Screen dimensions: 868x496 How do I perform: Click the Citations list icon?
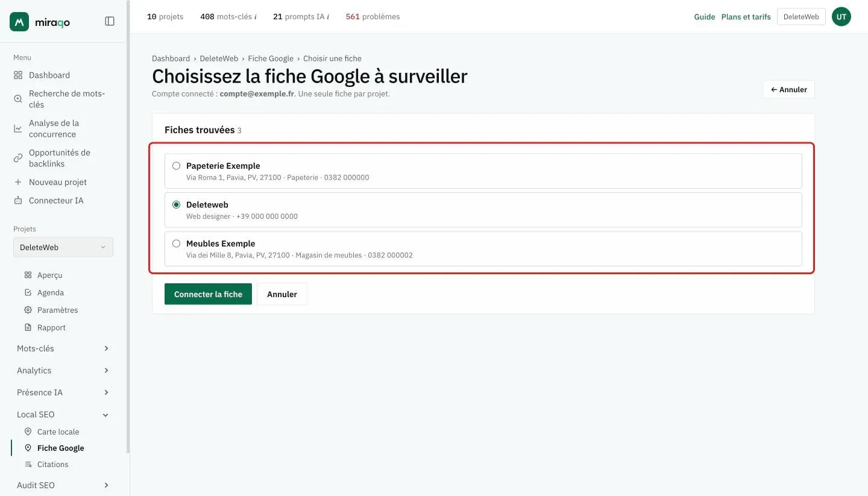point(28,464)
